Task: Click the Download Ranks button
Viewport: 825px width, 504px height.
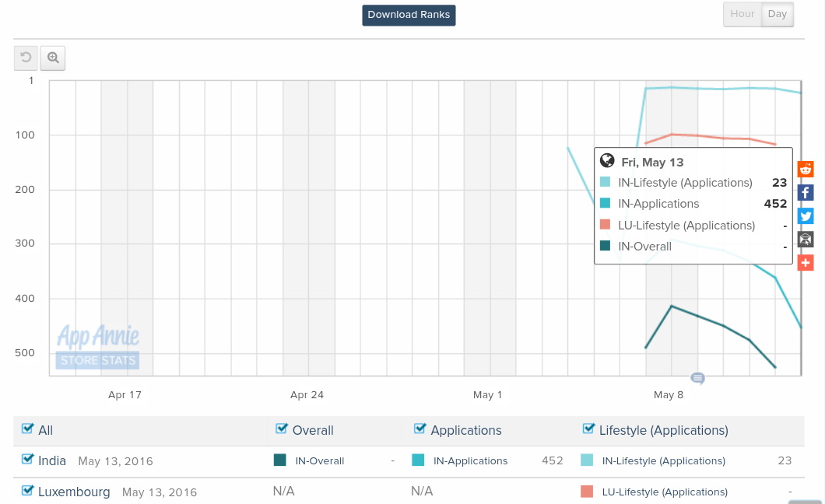Action: (x=409, y=15)
